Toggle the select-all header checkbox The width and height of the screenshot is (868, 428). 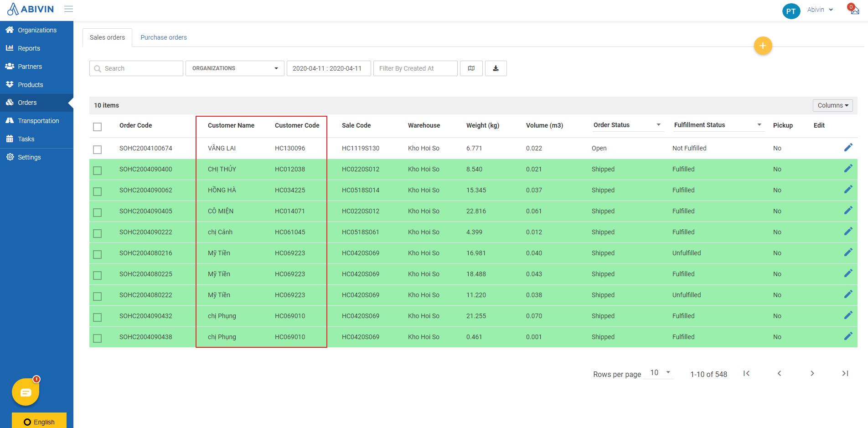click(97, 127)
